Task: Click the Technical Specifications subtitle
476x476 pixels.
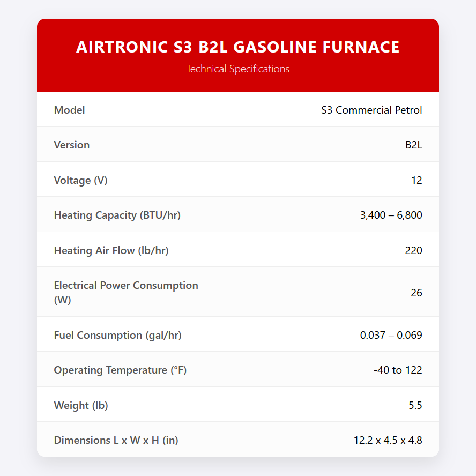Action: tap(237, 69)
